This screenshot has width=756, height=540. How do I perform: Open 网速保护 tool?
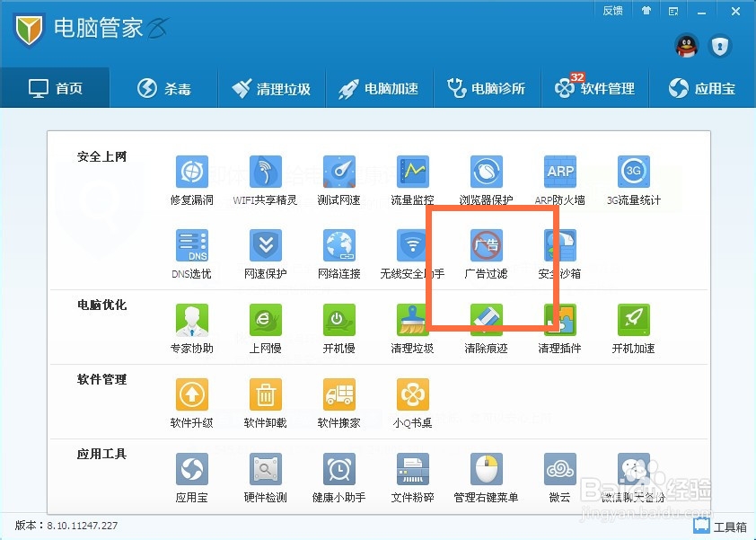point(265,254)
